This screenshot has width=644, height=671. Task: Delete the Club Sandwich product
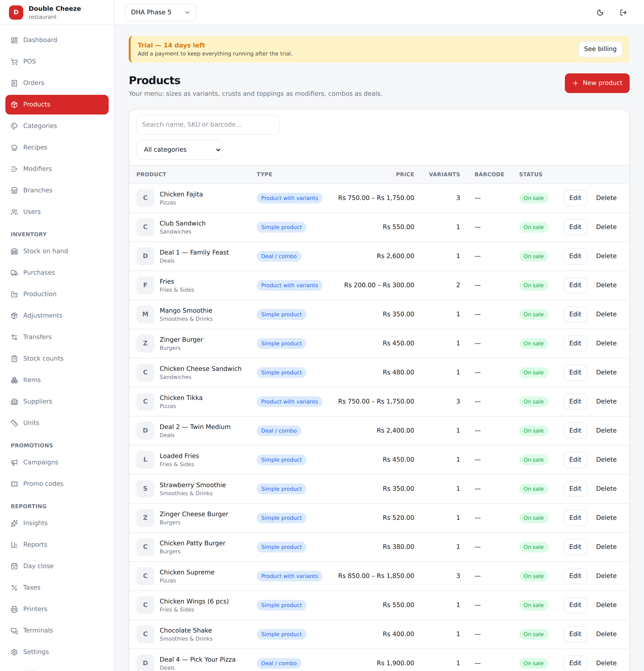coord(606,227)
